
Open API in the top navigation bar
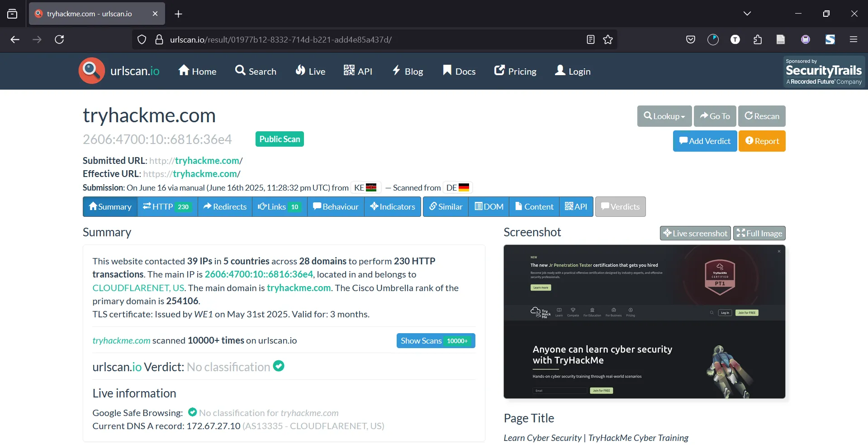[358, 71]
